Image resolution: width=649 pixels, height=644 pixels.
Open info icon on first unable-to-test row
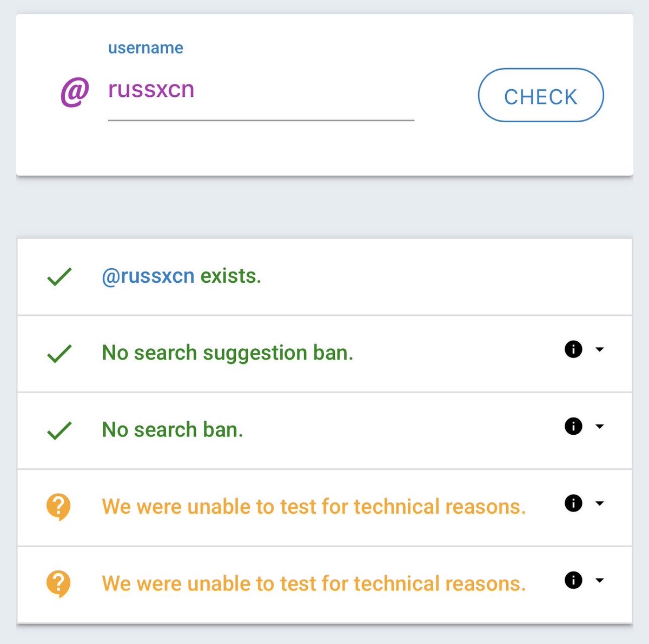[x=573, y=503]
